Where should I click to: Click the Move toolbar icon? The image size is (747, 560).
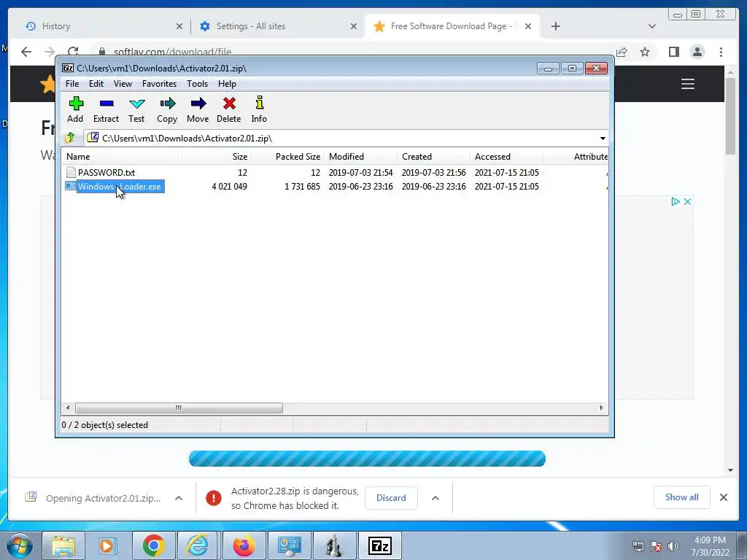[198, 109]
